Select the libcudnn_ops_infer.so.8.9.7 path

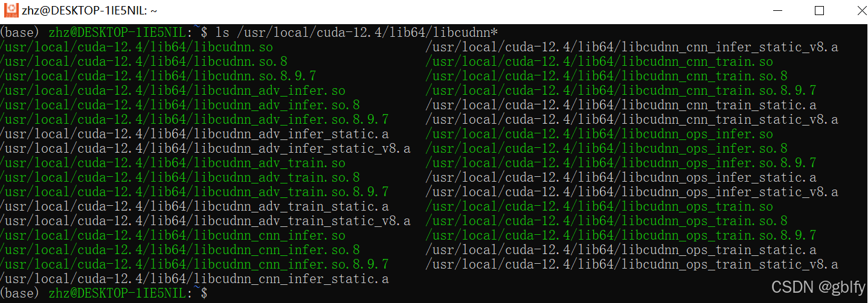pos(621,163)
